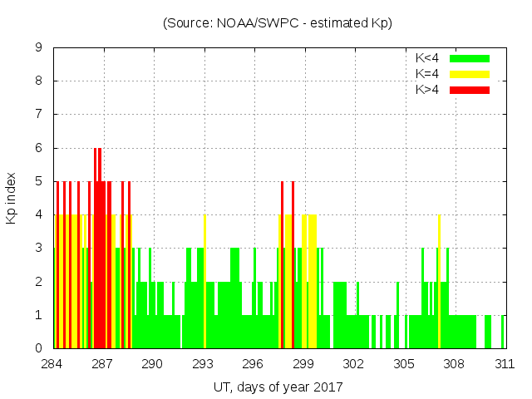The width and height of the screenshot is (532, 399).
Task: Click the day 311 x-axis tick label
Action: point(505,364)
